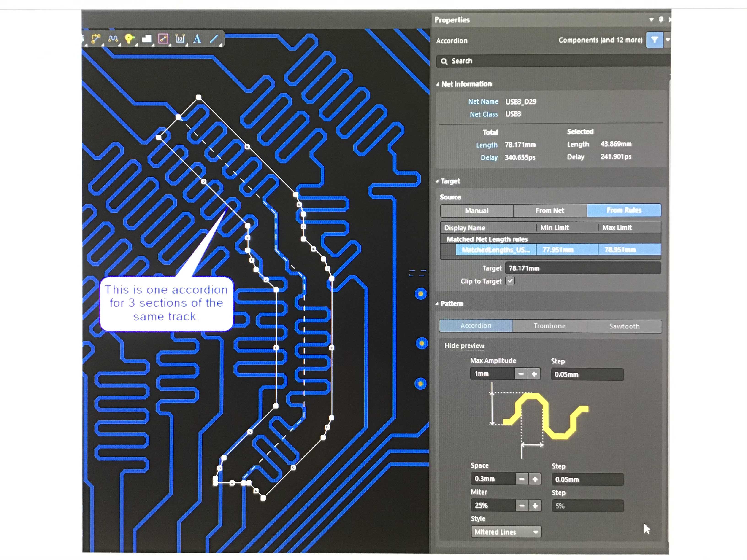Collapse the Net Information section
Viewport: 747px width, 560px height.
438,84
